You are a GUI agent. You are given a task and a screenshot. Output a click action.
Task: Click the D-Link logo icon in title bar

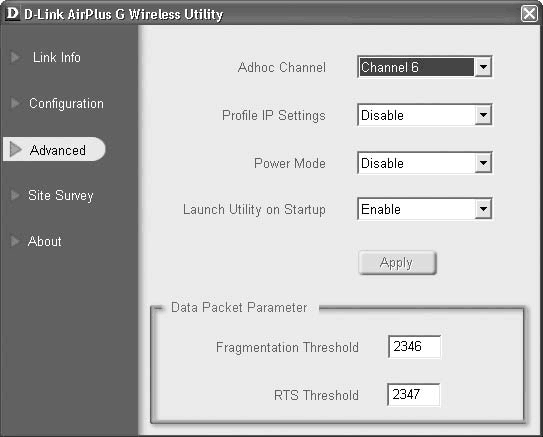click(x=12, y=14)
